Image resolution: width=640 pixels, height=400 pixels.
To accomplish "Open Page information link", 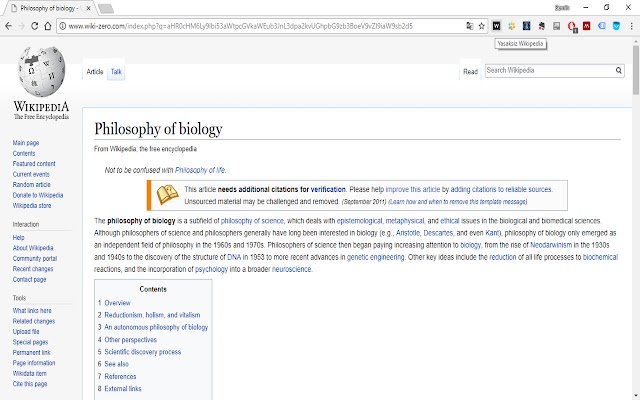I will (34, 363).
